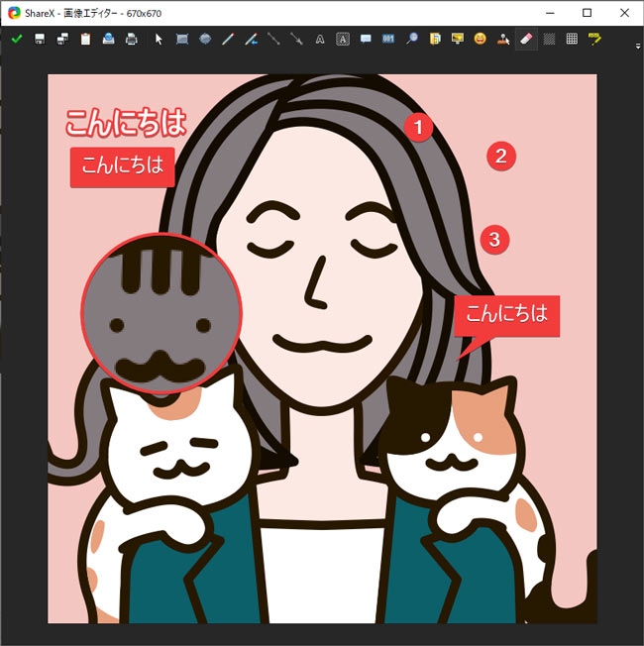Pick the yellow Highlight tool

[594, 40]
